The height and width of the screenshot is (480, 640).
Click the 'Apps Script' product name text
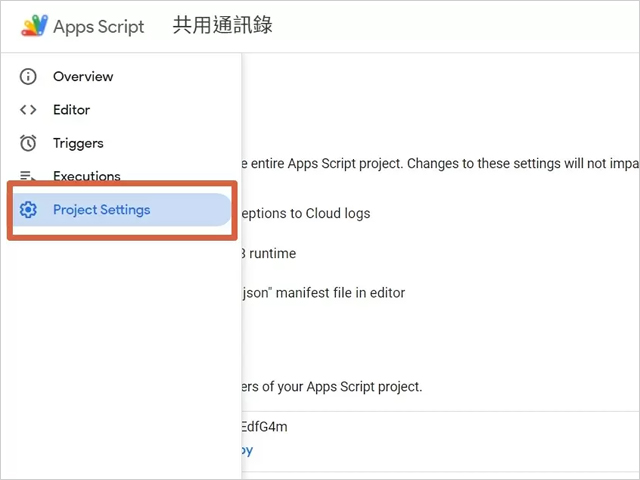[x=101, y=27]
